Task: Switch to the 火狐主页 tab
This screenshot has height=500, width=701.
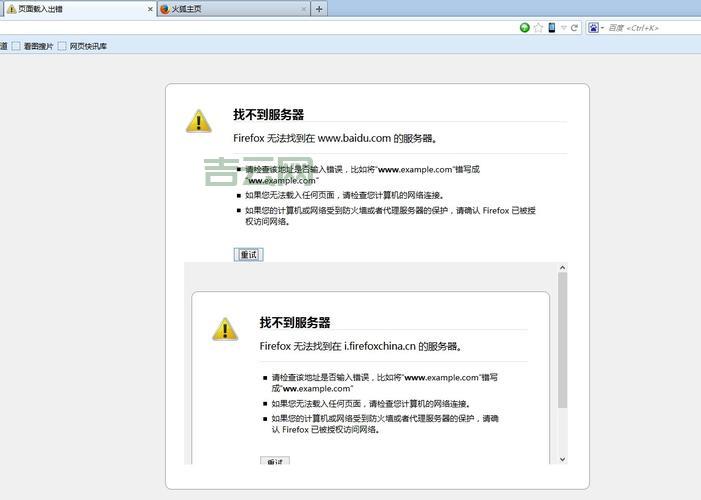Action: pyautogui.click(x=233, y=8)
